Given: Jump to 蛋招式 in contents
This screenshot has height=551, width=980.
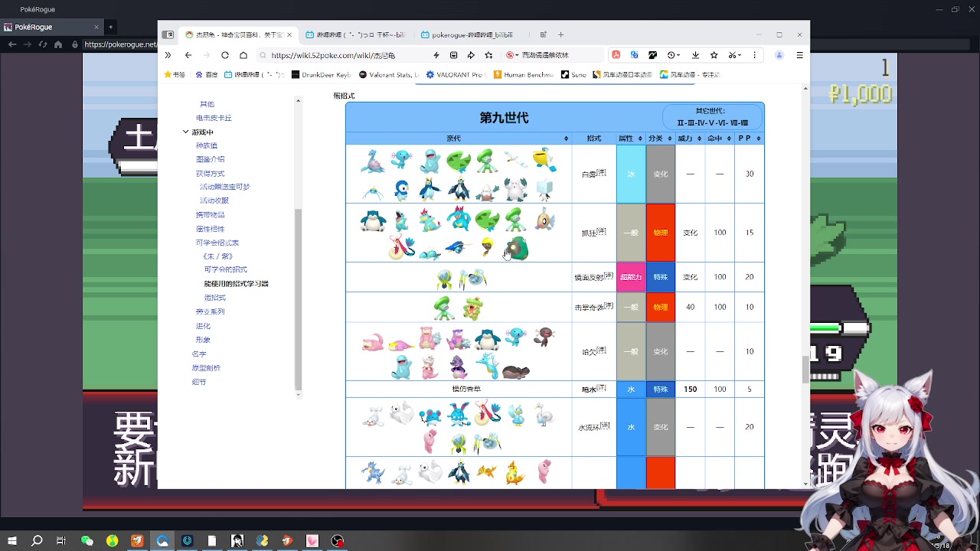Looking at the screenshot, I should 215,298.
